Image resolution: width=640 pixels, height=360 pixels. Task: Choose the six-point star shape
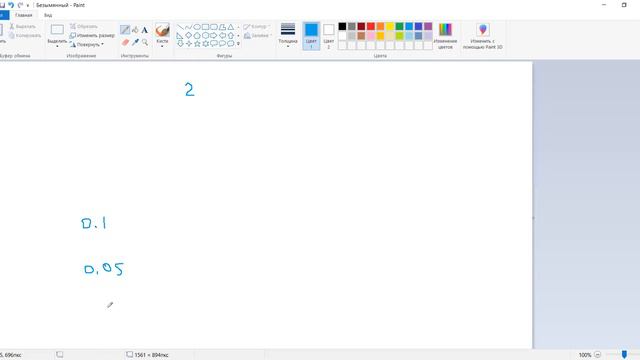tap(205, 43)
